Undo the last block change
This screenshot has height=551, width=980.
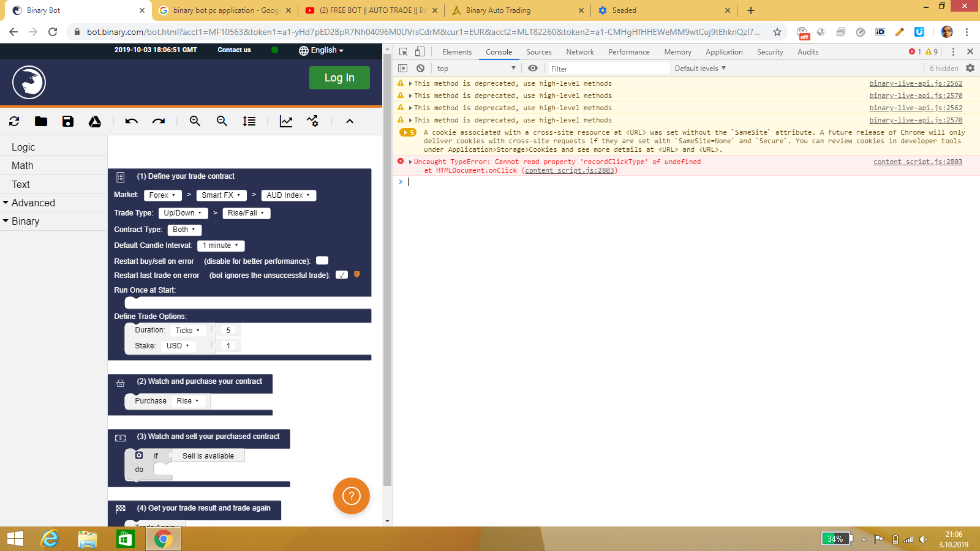point(132,121)
